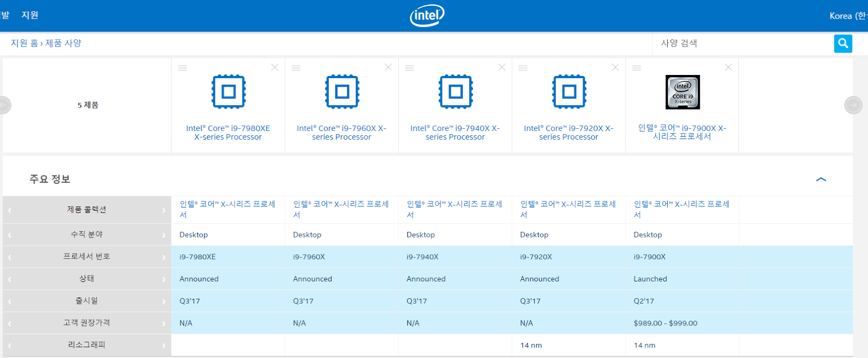
Task: Open 인텔 코어 i9-7900X X-시리즈 프로세서 link
Action: click(682, 132)
